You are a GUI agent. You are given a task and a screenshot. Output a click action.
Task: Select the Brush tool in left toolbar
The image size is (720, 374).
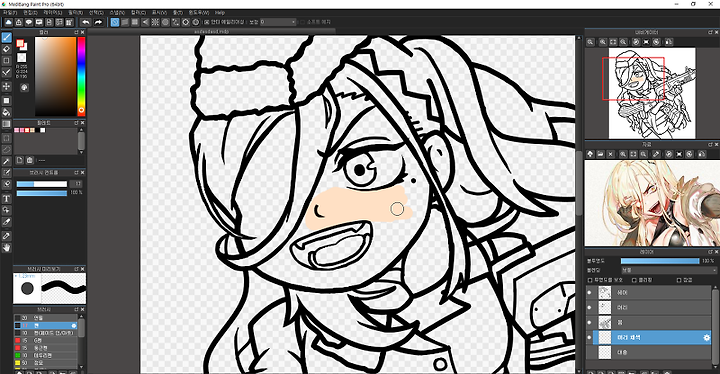coord(6,37)
